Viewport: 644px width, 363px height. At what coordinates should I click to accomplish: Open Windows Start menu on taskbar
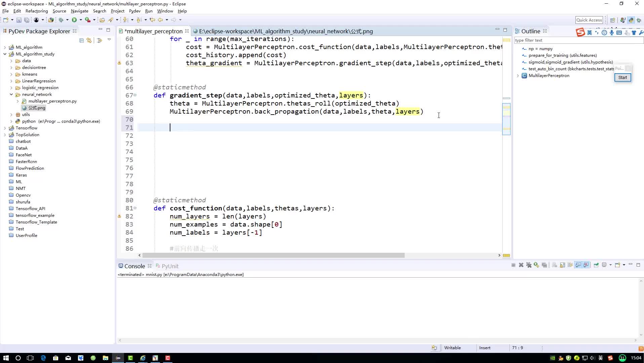[x=6, y=358]
